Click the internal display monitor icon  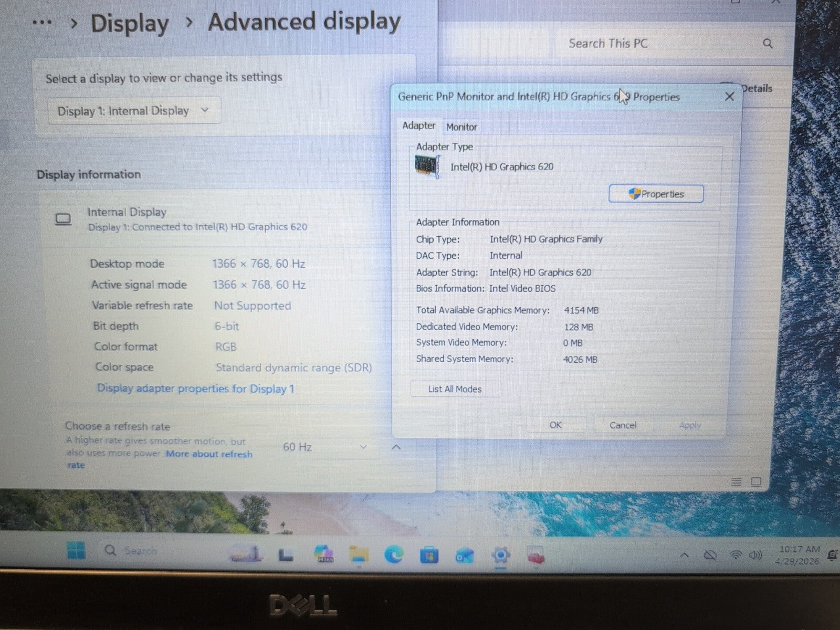click(x=64, y=219)
